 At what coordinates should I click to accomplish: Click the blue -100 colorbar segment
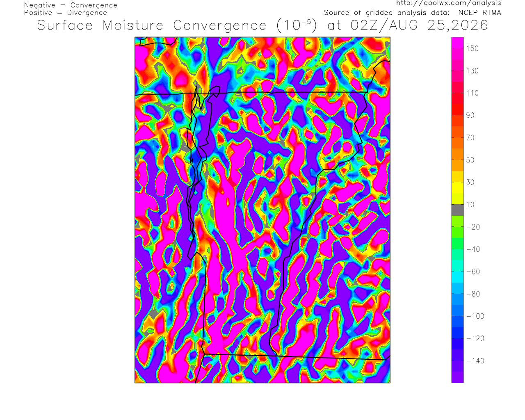pos(457,316)
